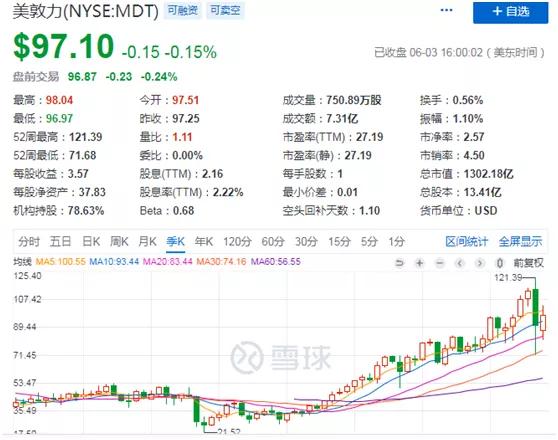Open the 前复权 adjustment dropdown
This screenshot has width=558, height=440.
point(528,263)
